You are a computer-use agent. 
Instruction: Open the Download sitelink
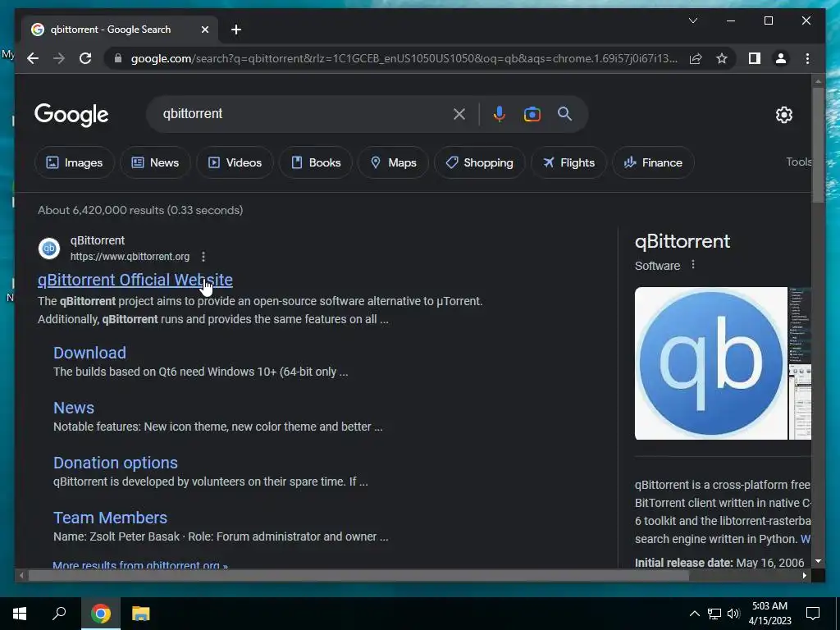coord(89,353)
